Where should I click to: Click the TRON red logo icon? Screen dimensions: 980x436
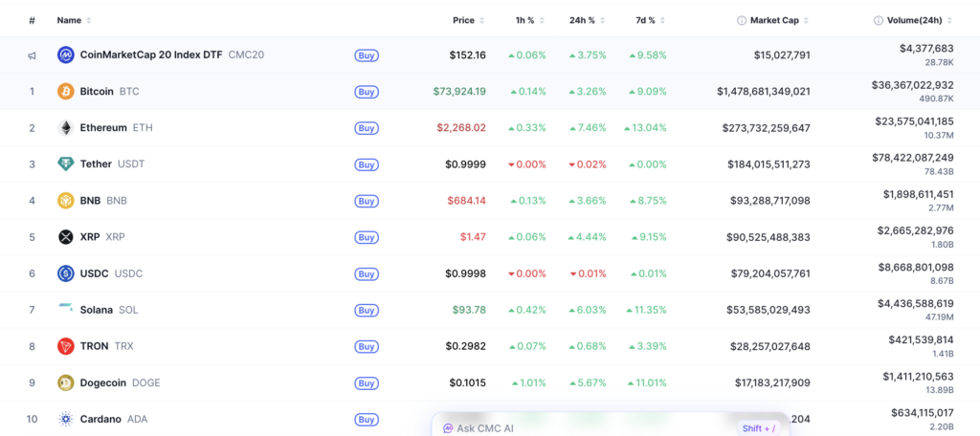[66, 346]
